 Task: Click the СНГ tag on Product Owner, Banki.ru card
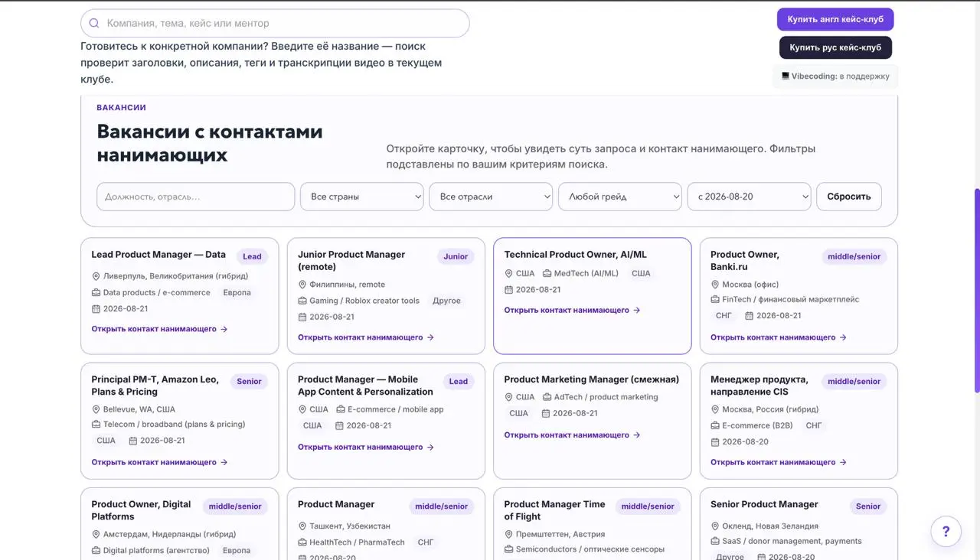coord(724,316)
